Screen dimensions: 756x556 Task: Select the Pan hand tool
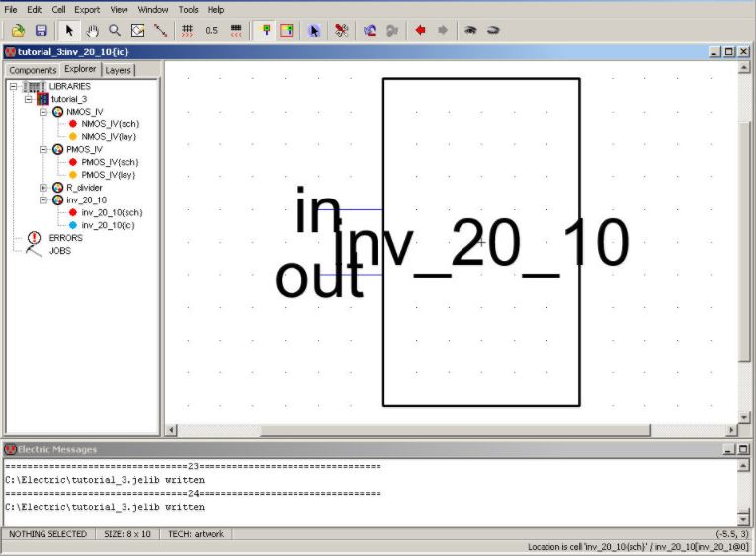(x=92, y=30)
